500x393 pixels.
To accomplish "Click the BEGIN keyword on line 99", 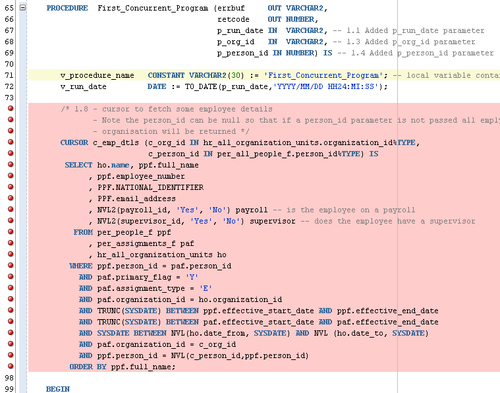I will 58,389.
